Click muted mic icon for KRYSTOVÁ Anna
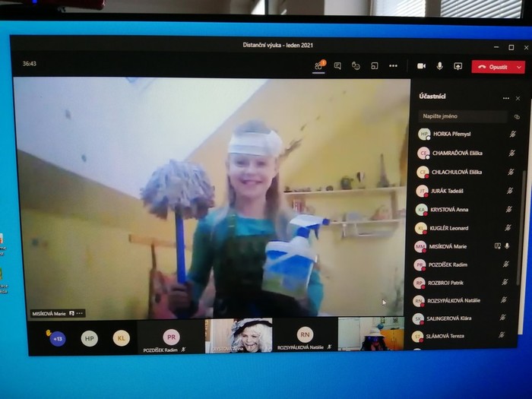This screenshot has width=532, height=399. 508,209
